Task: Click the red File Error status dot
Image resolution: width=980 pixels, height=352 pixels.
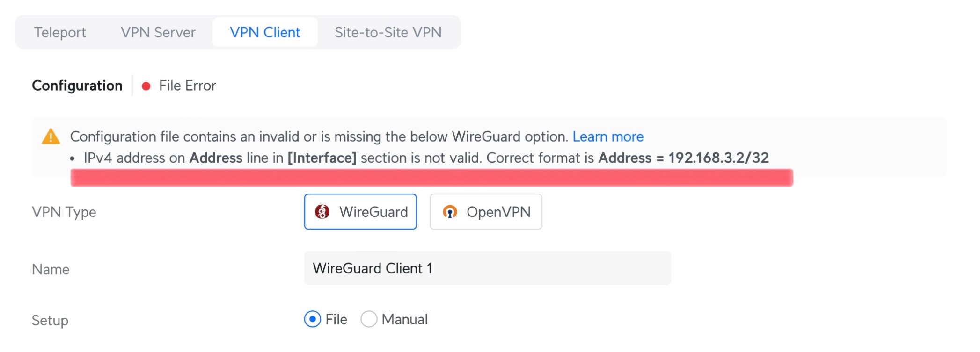Action: point(146,86)
